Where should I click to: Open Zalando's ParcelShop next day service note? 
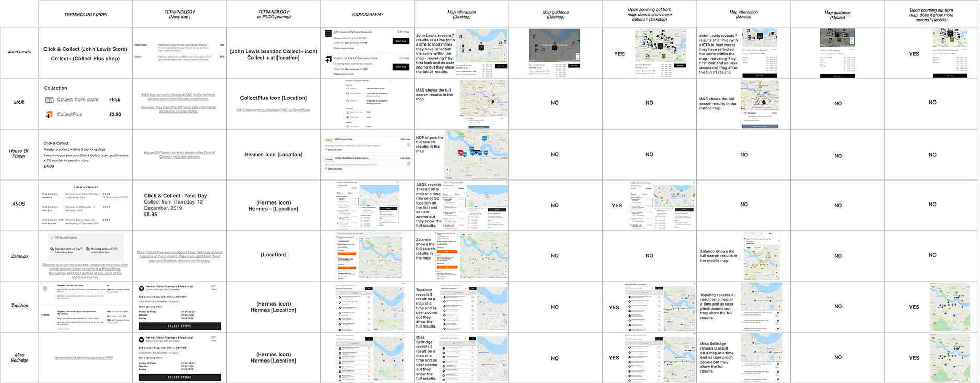tap(179, 256)
